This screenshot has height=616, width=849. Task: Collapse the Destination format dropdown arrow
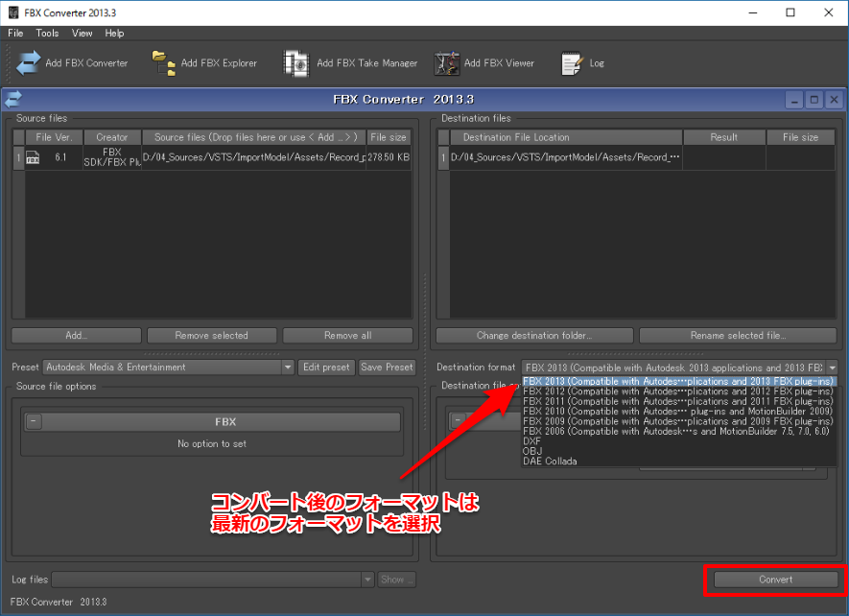pyautogui.click(x=832, y=367)
